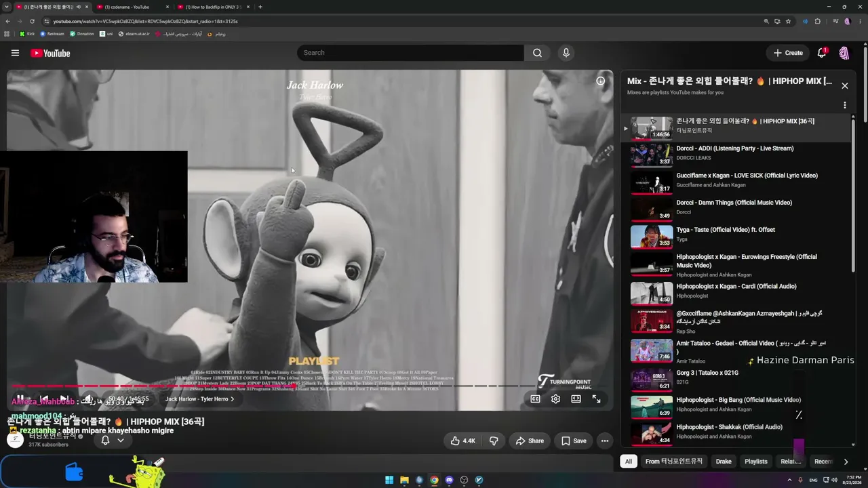
Task: Enter fullscreen mode in video player
Action: click(596, 399)
